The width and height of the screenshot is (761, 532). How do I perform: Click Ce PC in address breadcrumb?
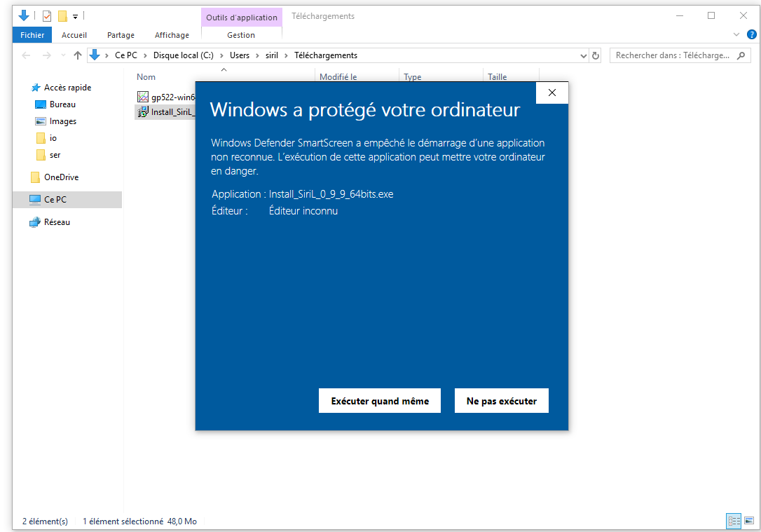(x=126, y=55)
